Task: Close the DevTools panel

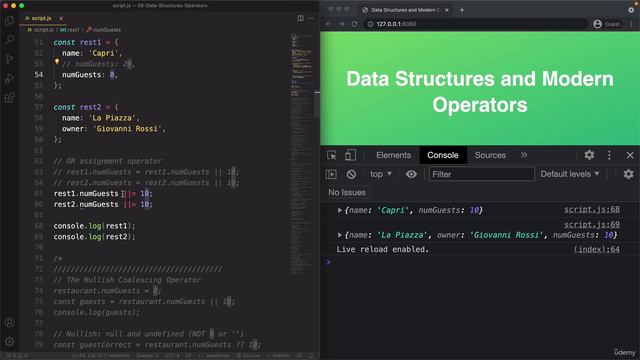Action: point(630,155)
